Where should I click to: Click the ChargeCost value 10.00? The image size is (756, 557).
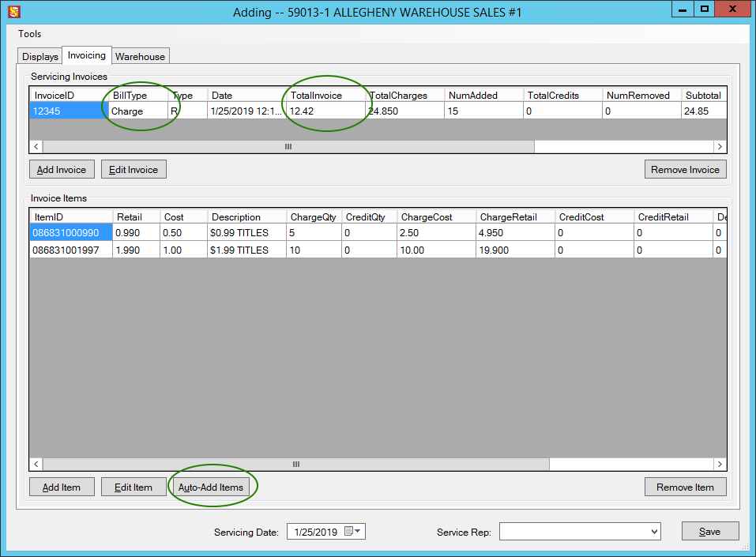click(x=436, y=250)
